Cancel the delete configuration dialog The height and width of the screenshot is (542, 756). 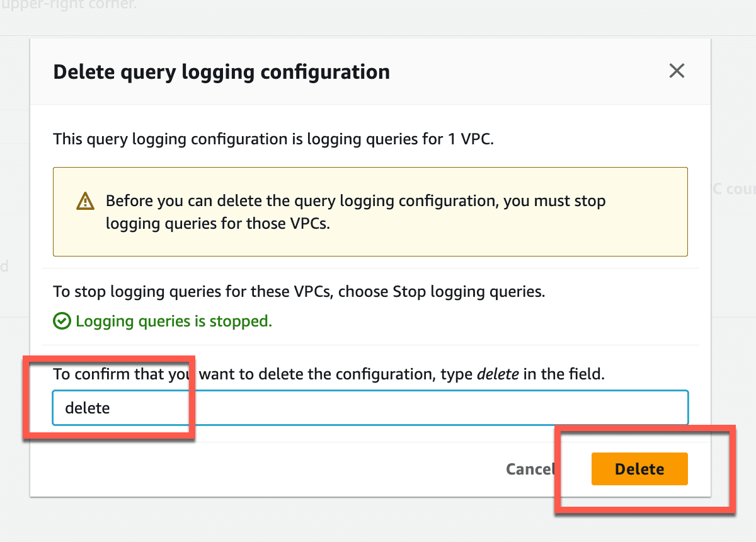coord(530,469)
